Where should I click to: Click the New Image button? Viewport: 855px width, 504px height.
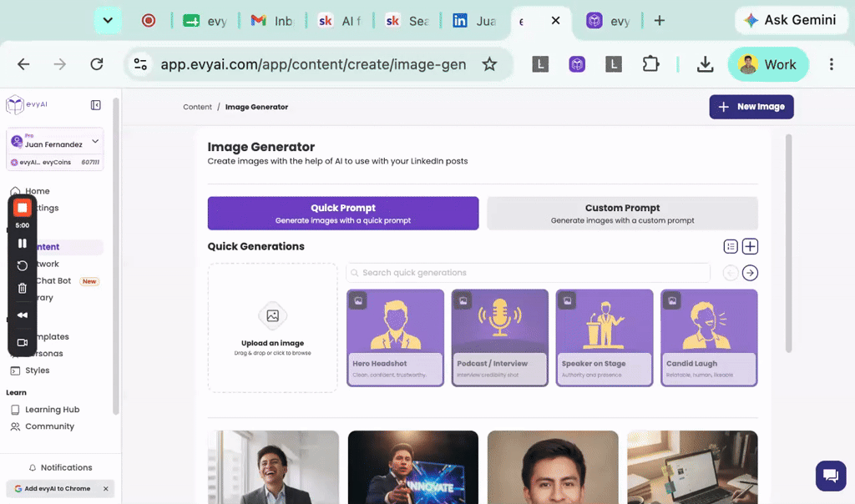point(751,107)
